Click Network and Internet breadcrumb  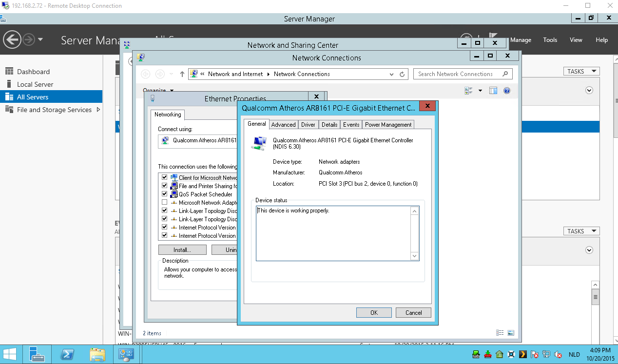click(235, 74)
